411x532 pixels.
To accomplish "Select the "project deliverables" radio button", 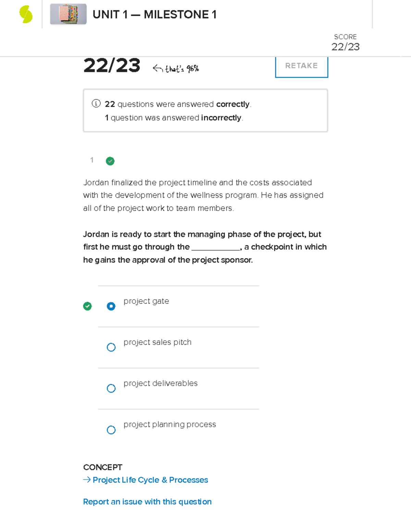I will [x=111, y=388].
